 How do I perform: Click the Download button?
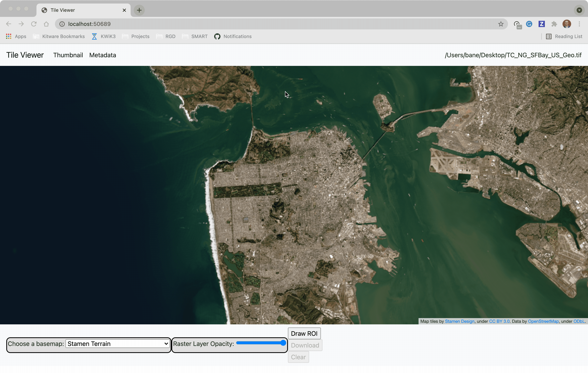coord(305,345)
